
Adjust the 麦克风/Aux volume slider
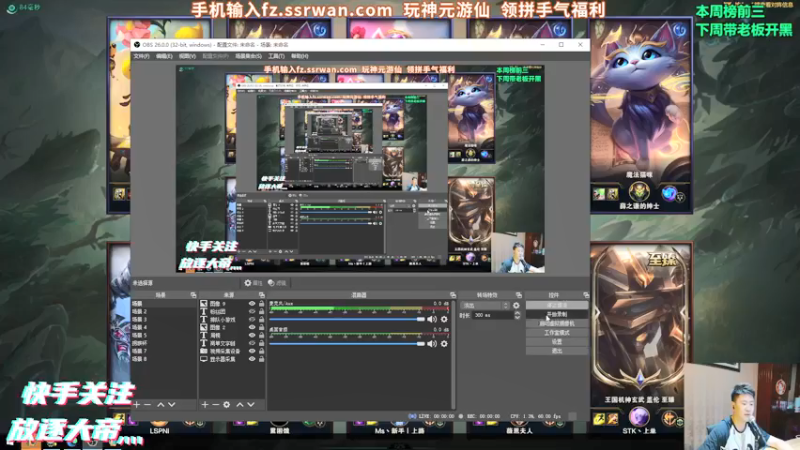pyautogui.click(x=347, y=319)
